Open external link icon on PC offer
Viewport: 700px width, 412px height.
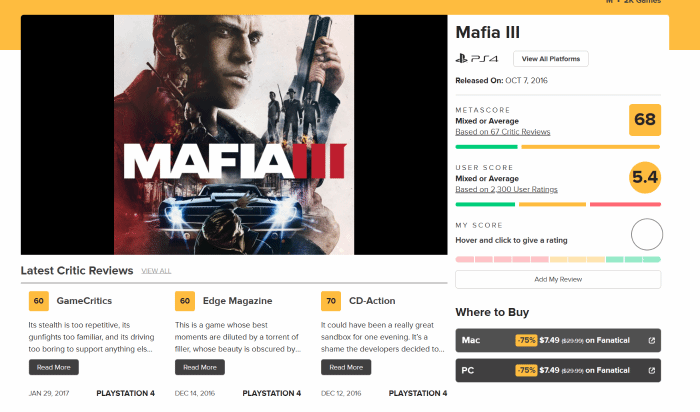pyautogui.click(x=651, y=370)
